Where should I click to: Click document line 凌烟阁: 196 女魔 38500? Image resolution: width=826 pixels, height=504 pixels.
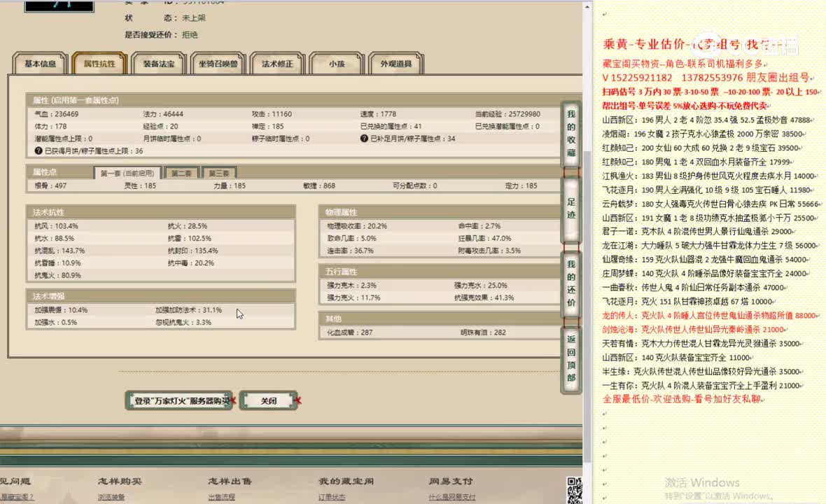tap(703, 134)
